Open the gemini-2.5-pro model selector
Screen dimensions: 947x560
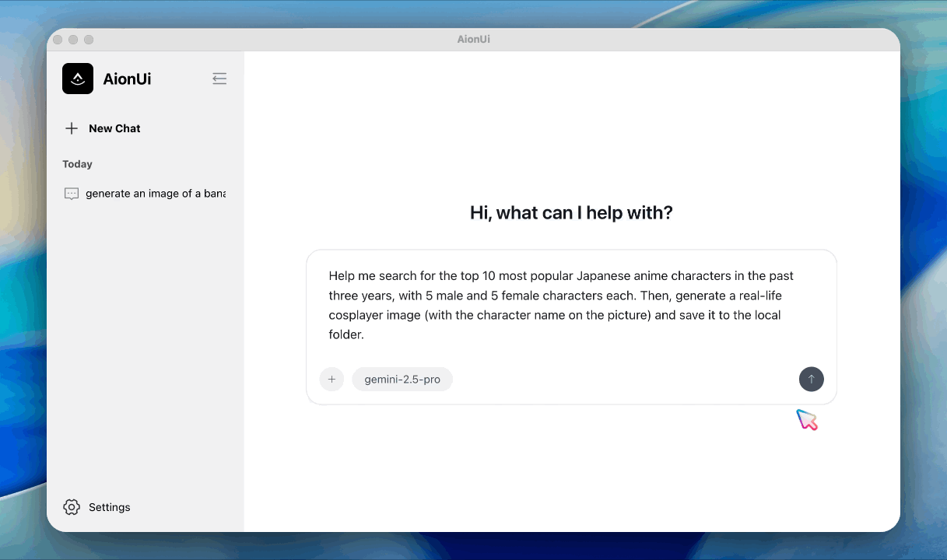[402, 380]
